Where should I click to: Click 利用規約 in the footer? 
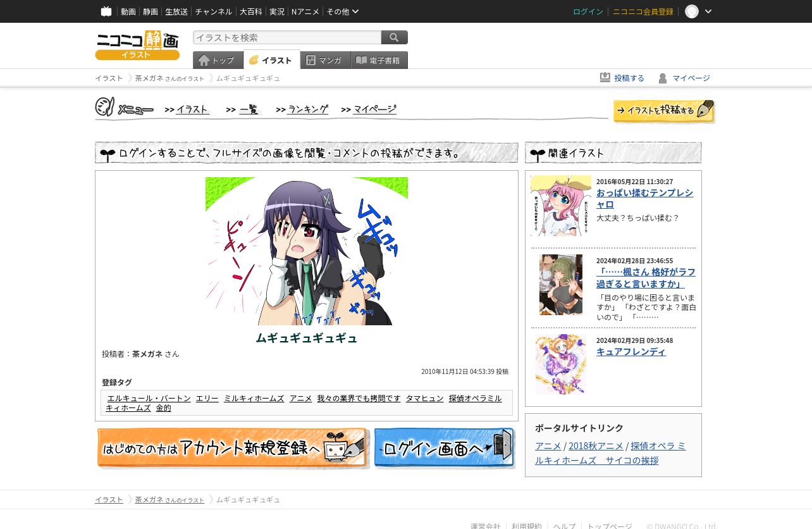pyautogui.click(x=527, y=526)
